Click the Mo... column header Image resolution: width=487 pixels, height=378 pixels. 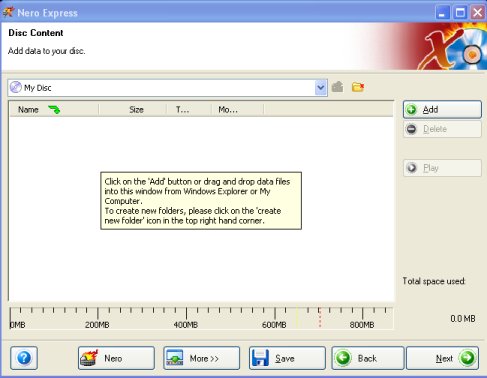tap(237, 110)
